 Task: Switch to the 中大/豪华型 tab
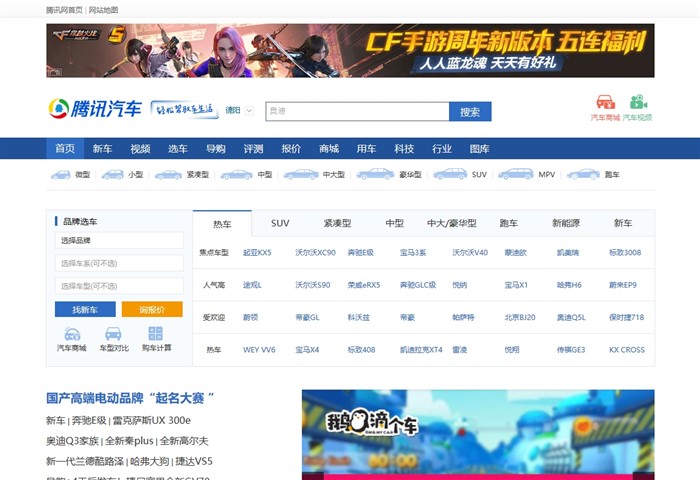452,223
